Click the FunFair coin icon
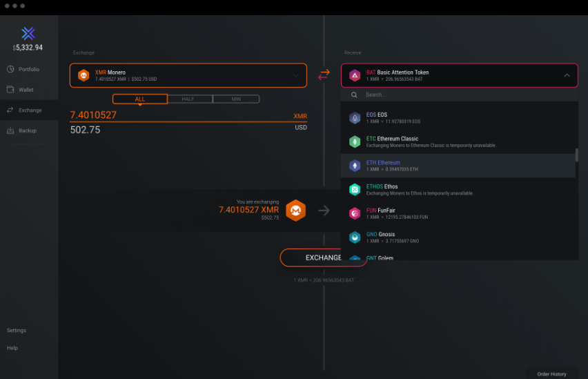Image resolution: width=588 pixels, height=379 pixels. pos(355,213)
